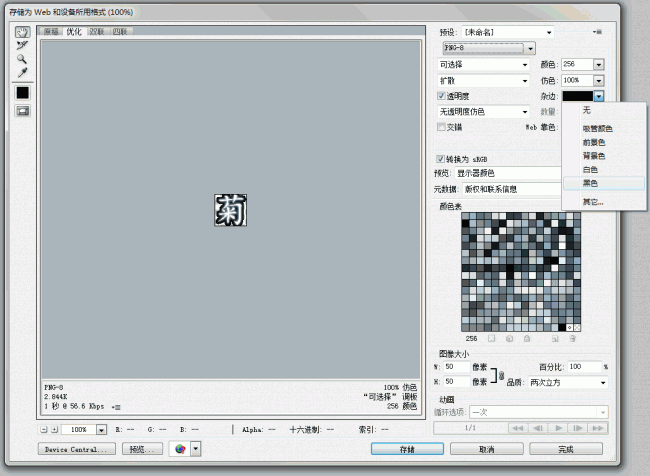Go to previous animation frame
The width and height of the screenshot is (650, 476).
point(538,428)
